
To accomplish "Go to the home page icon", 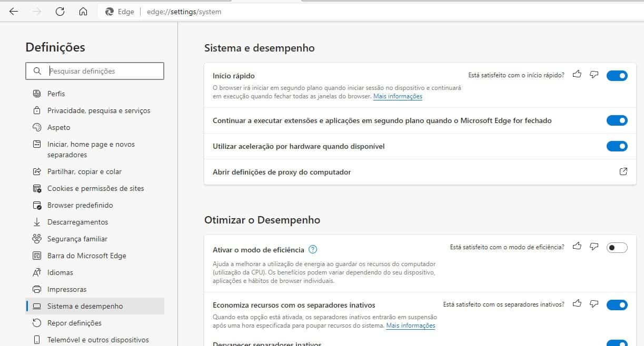I will pos(83,12).
